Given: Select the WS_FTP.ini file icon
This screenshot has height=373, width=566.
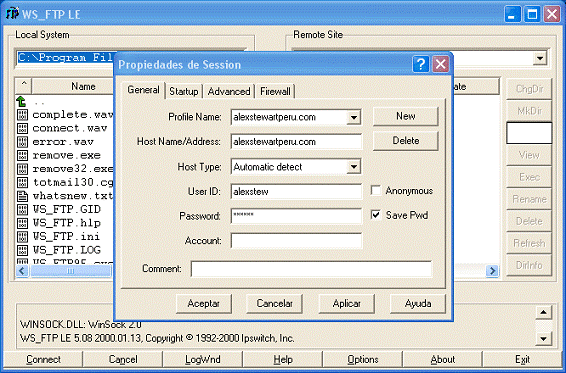Looking at the screenshot, I should (22, 237).
